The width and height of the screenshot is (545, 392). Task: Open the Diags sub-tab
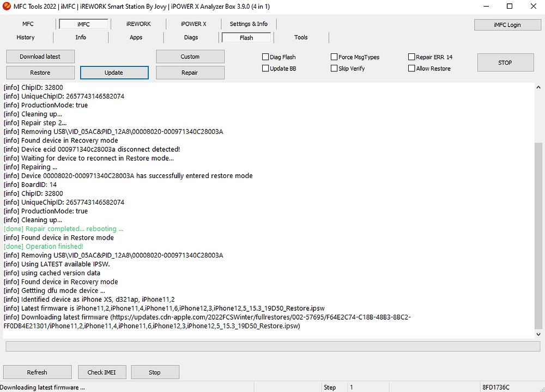191,38
